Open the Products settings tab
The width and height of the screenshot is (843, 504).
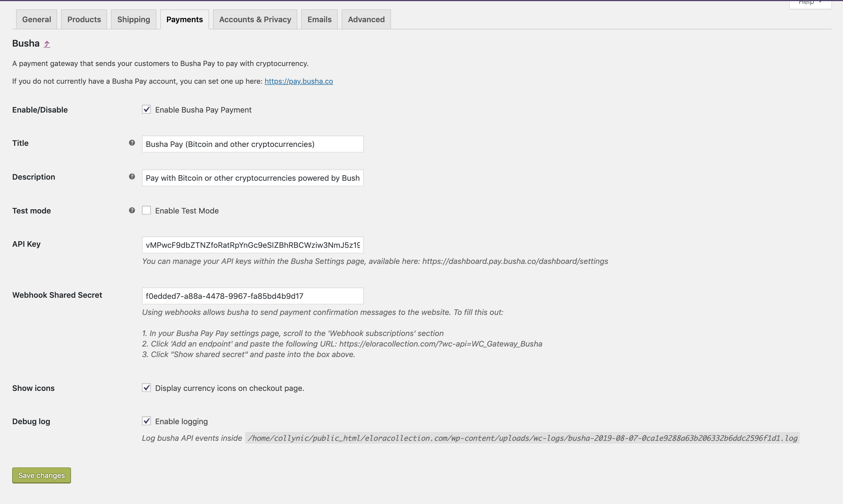click(x=84, y=19)
